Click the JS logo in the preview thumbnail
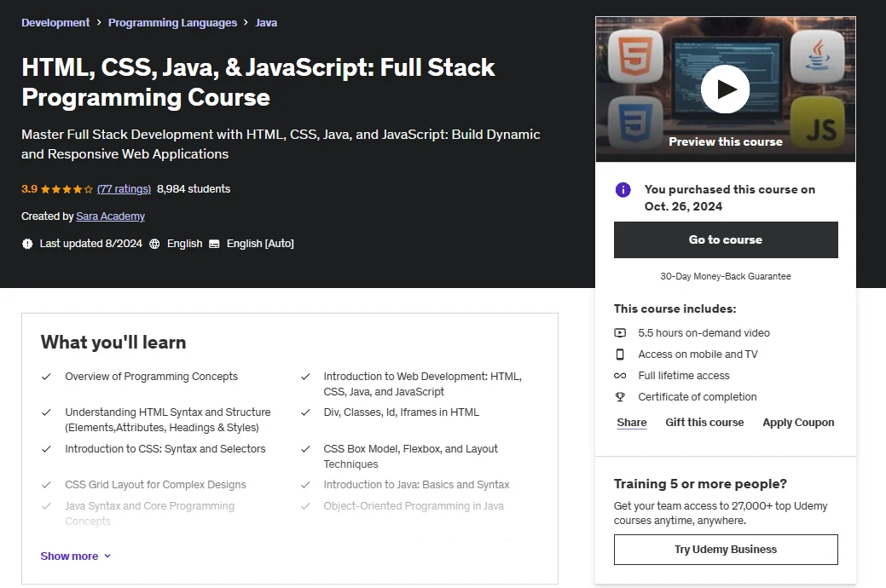This screenshot has width=886, height=588. (818, 123)
